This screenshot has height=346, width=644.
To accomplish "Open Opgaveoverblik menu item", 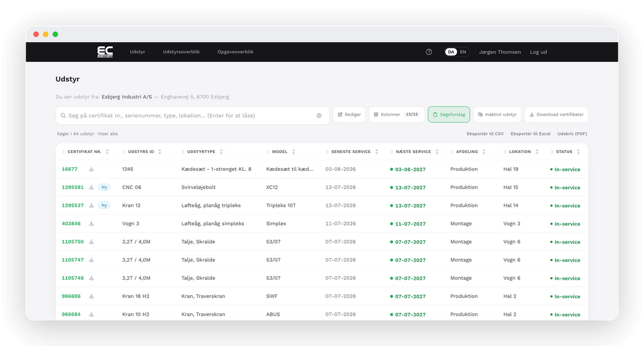I will (x=236, y=52).
